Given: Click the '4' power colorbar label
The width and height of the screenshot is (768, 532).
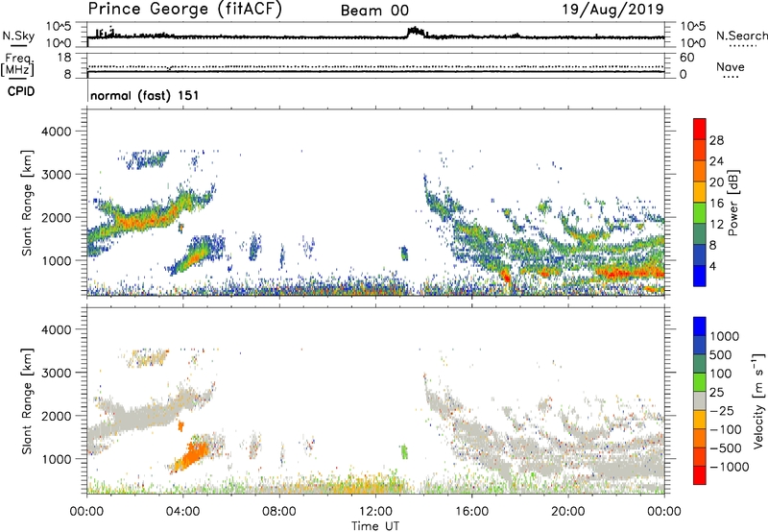Looking at the screenshot, I should 713,266.
